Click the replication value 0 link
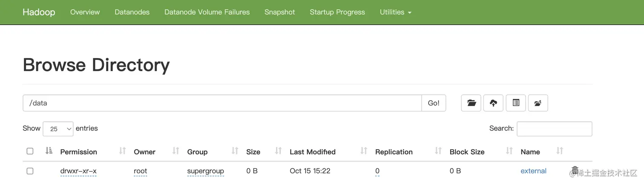Image resolution: width=644 pixels, height=184 pixels. [377, 171]
